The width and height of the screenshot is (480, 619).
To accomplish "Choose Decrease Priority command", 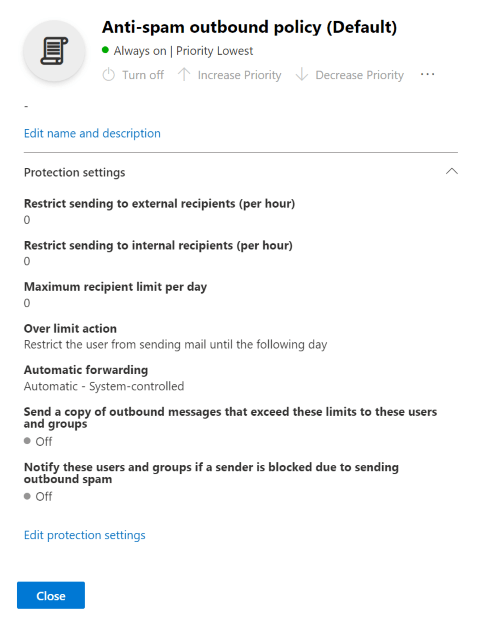I will point(350,75).
